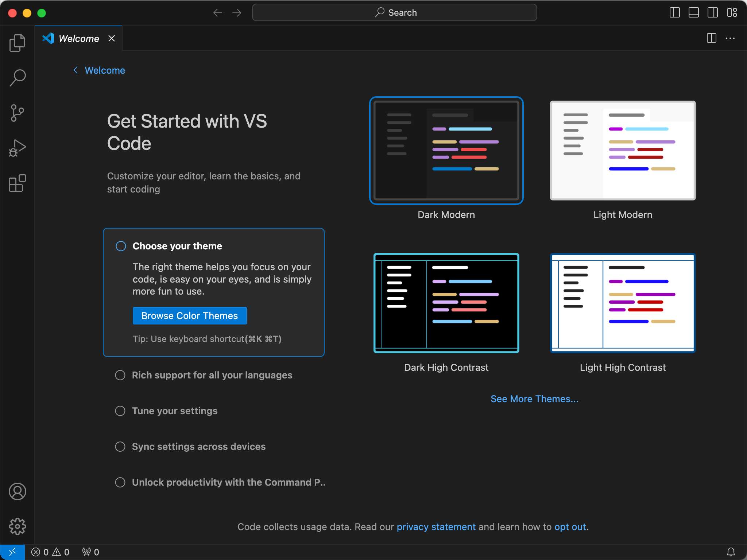Toggle the Choose your theme radio button
This screenshot has width=747, height=560.
click(x=121, y=246)
